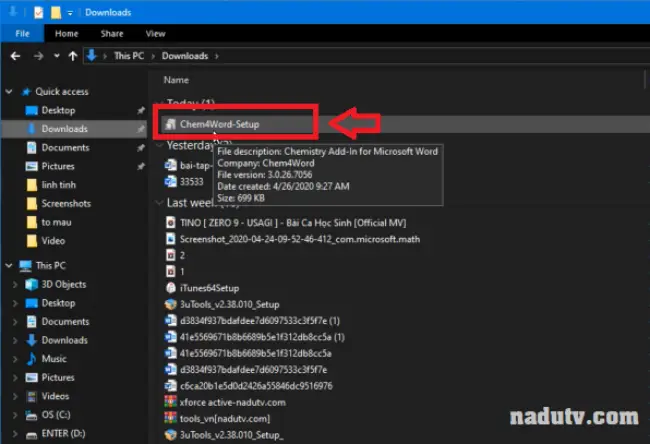Open the File ribbon tab

click(22, 34)
